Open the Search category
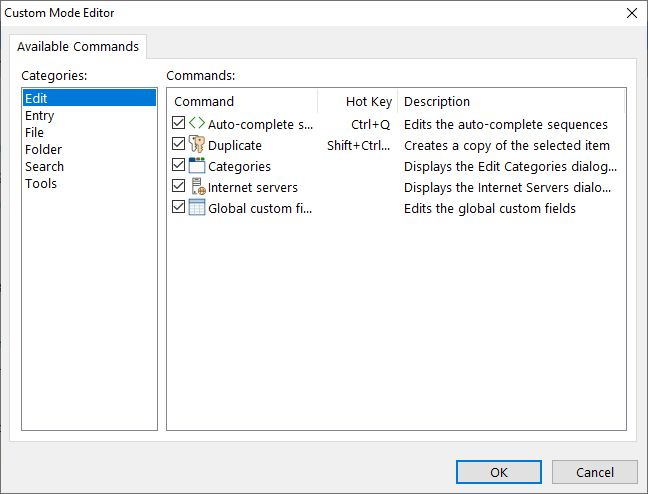Screen dimensions: 648x494 44,167
